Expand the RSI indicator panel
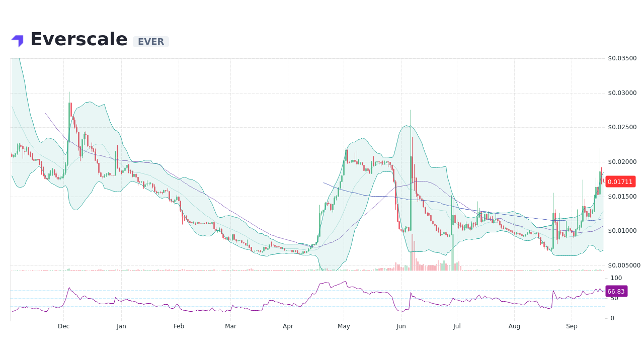This screenshot has width=644, height=362. coord(302,297)
